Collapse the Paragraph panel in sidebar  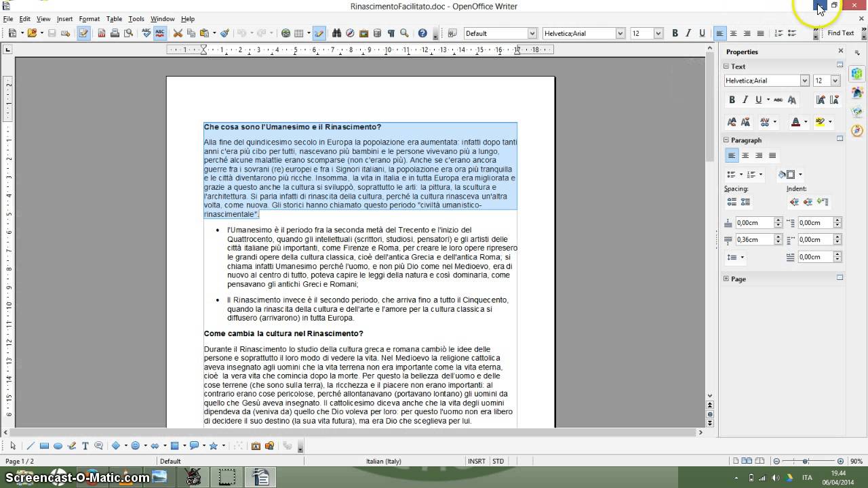pyautogui.click(x=726, y=140)
